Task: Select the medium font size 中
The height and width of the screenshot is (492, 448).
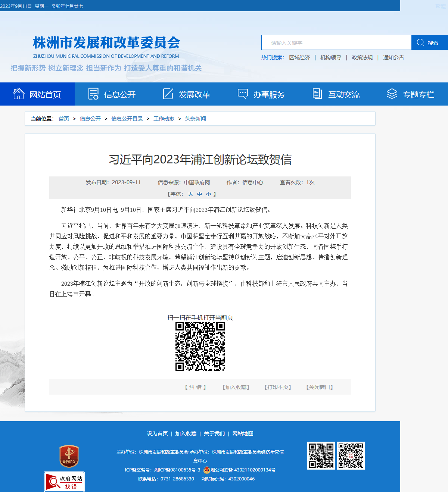Action: click(200, 194)
